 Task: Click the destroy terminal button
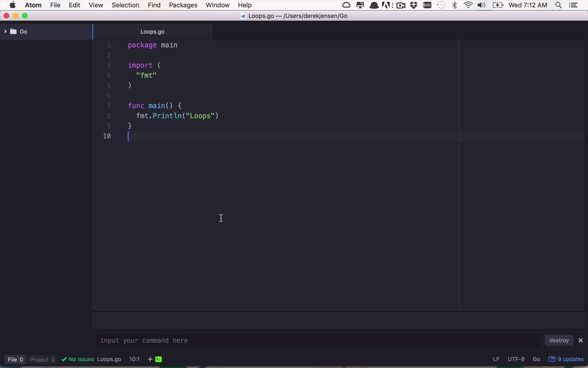coord(559,340)
